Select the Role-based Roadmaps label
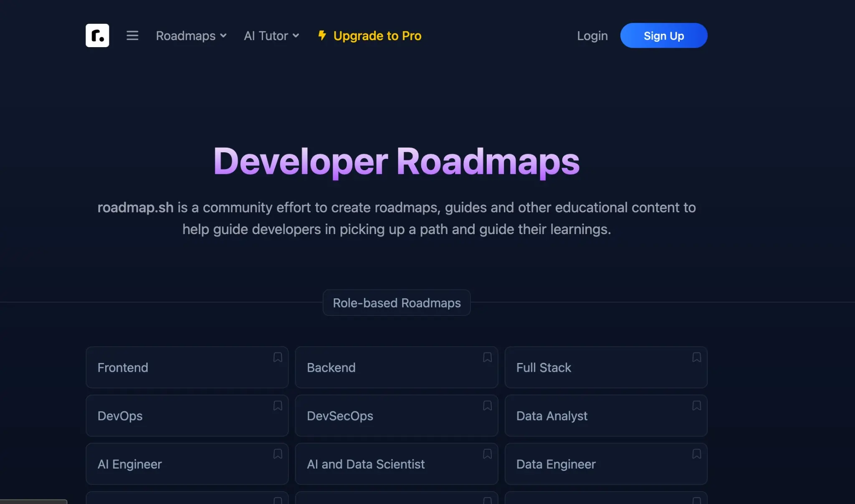The image size is (855, 504). 397,302
